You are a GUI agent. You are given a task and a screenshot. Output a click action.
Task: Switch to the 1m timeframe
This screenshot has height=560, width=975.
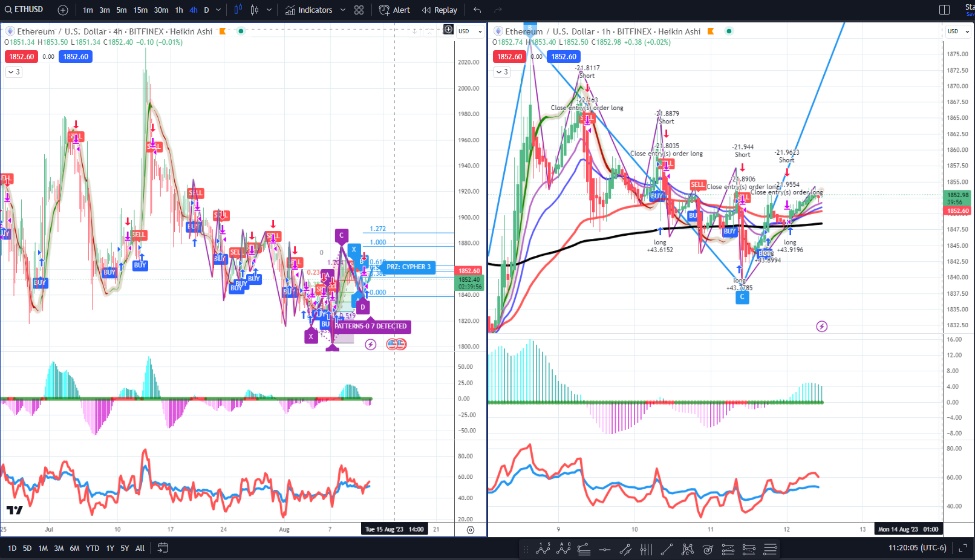(x=88, y=10)
